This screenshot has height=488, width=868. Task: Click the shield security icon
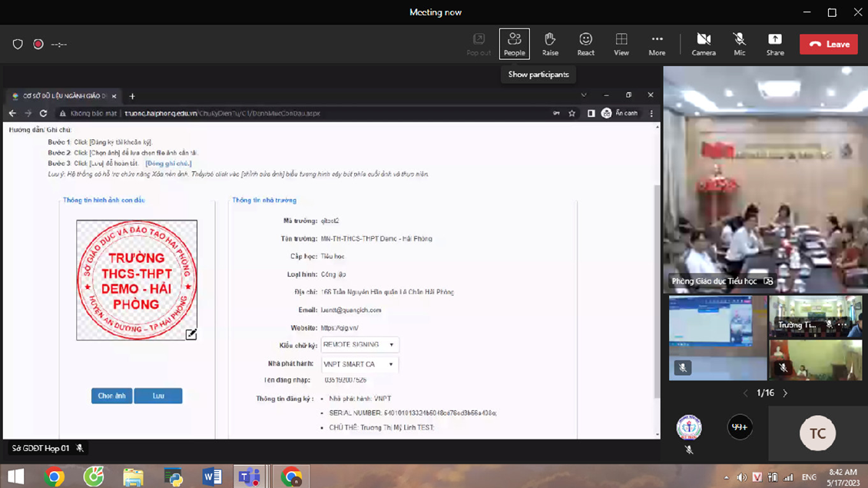pos(18,45)
